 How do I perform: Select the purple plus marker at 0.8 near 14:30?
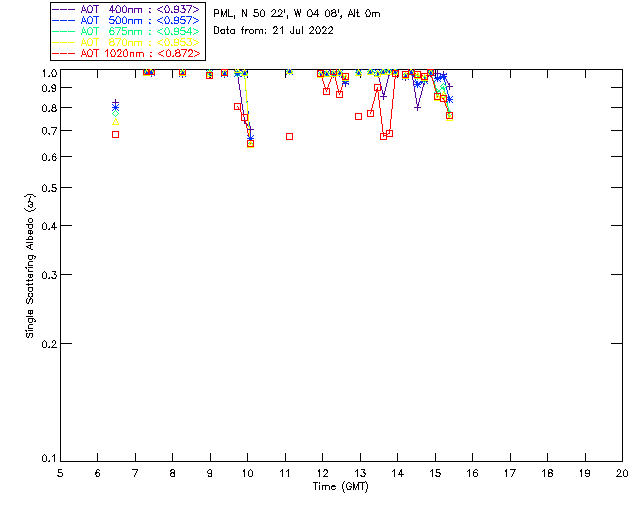tap(417, 108)
